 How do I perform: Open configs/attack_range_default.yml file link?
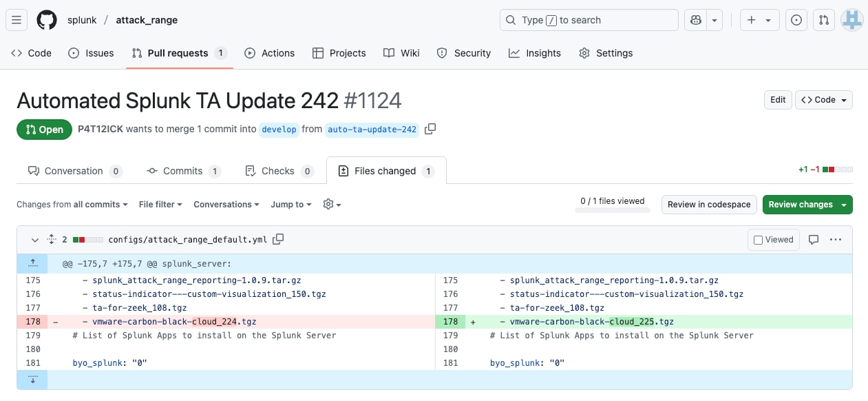[x=188, y=240]
